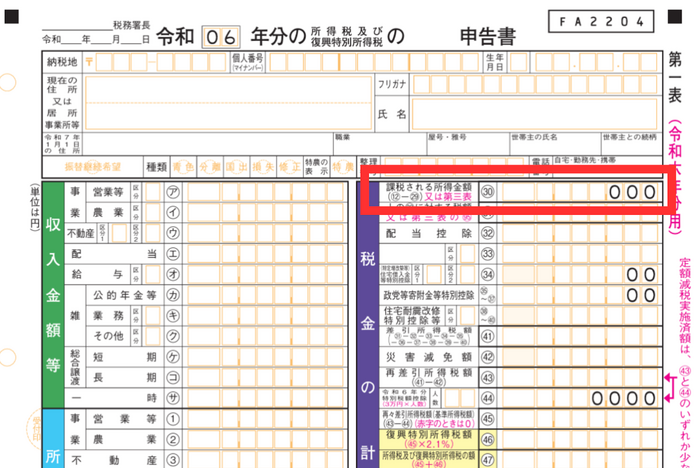Click the 屋号・雅号 field
The height and width of the screenshot is (468, 700).
pyautogui.click(x=468, y=144)
